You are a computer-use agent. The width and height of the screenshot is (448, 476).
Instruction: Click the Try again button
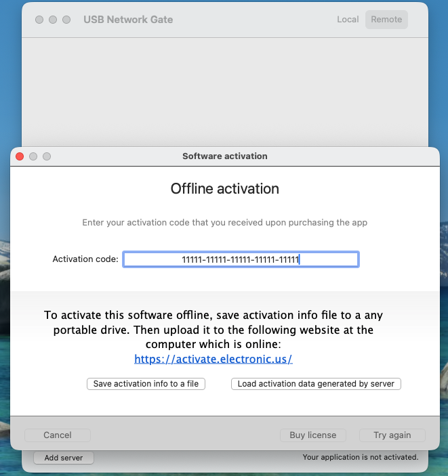pos(392,435)
